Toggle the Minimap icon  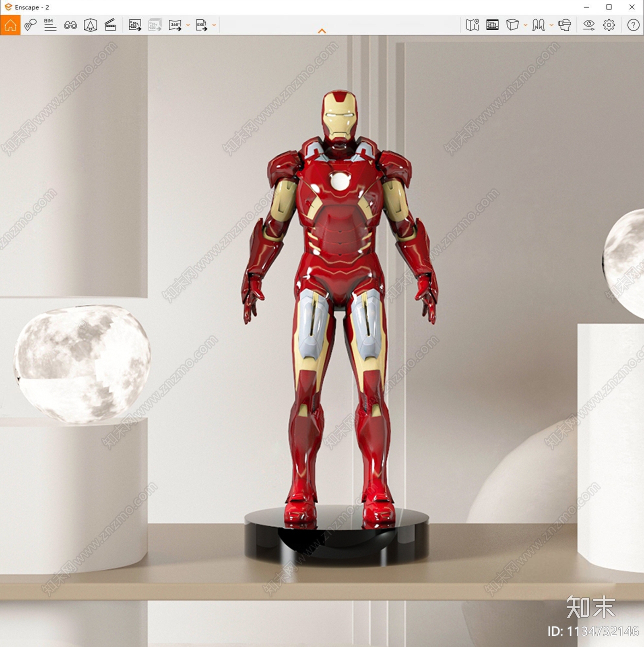473,25
